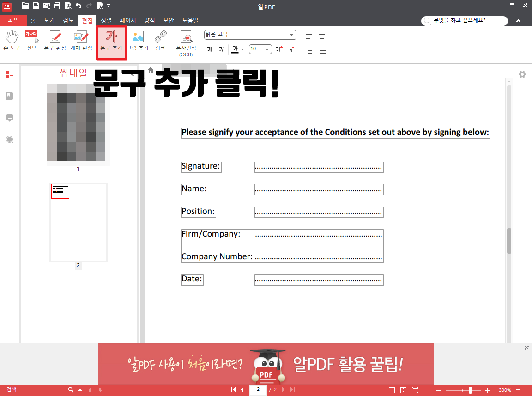The image size is (532, 396).
Task: Open Object Edit tool (개체 편집)
Action: tap(81, 41)
